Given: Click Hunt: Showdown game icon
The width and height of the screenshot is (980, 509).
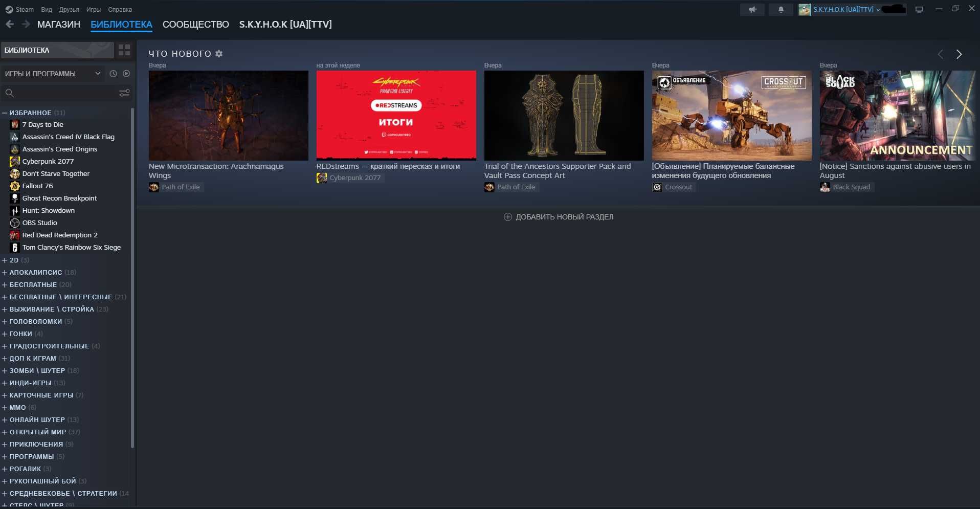Looking at the screenshot, I should coord(15,210).
